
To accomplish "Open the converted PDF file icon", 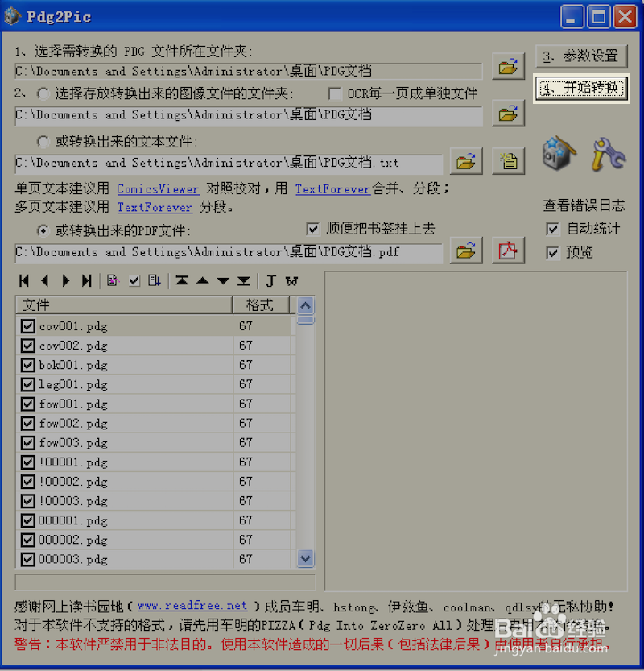I will 508,251.
